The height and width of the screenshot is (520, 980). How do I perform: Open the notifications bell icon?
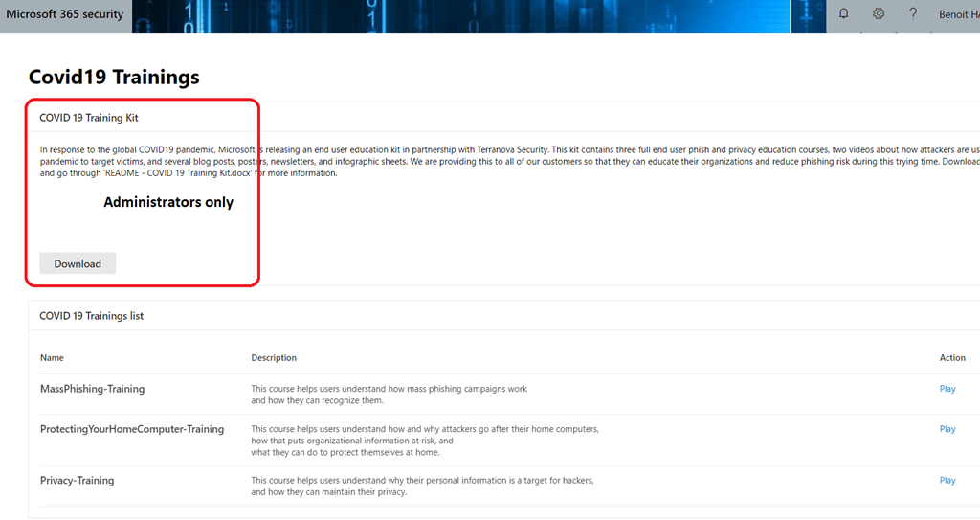coord(844,13)
